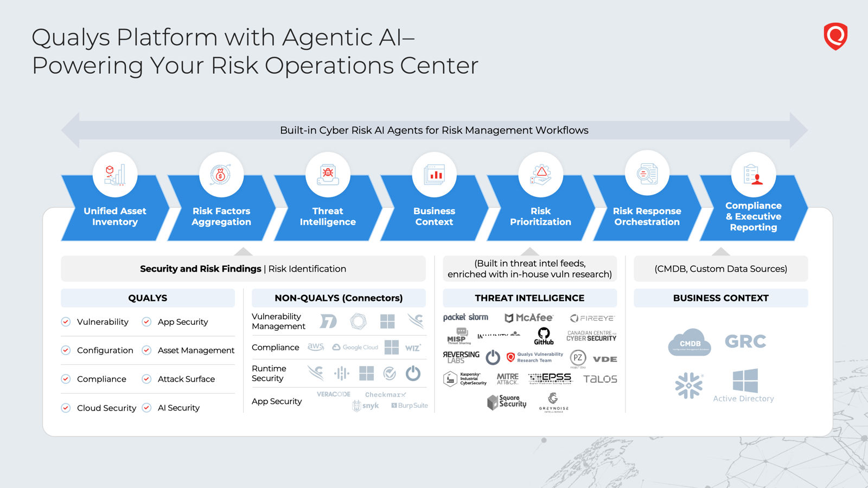Image resolution: width=868 pixels, height=488 pixels.
Task: Click the GreyNoise logo
Action: tap(553, 402)
